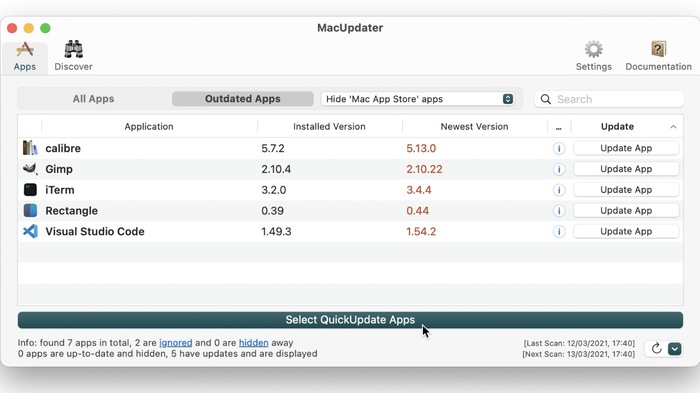Click Update App for Rectangle
700x393 pixels.
[x=626, y=210]
